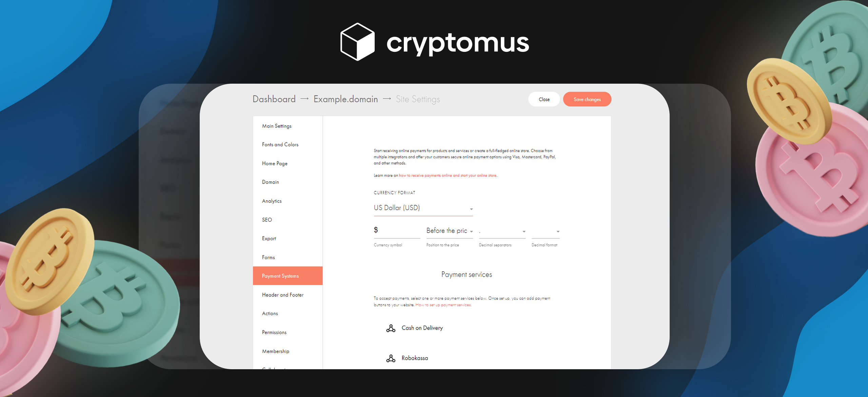Select the Header and Footer menu item
The image size is (868, 397).
pos(283,295)
